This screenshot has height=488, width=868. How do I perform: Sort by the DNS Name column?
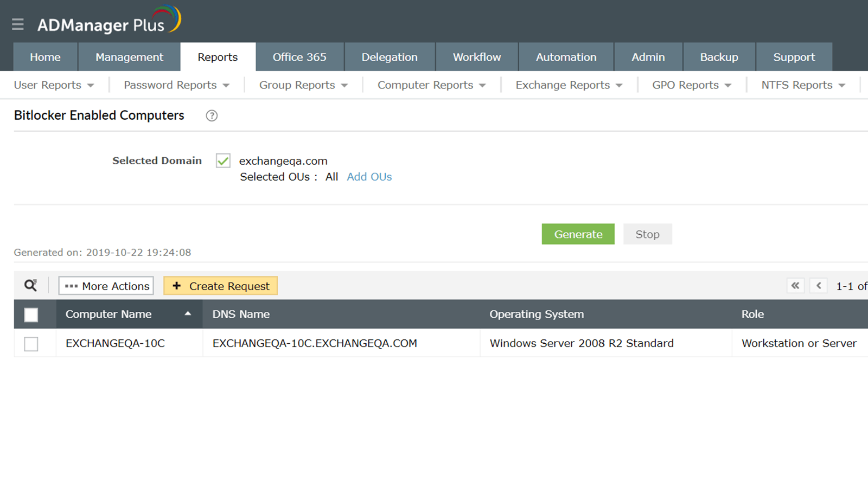pos(241,314)
